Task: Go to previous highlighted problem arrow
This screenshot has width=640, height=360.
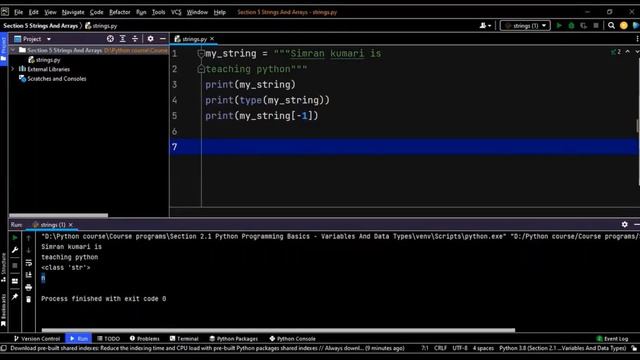Action: coord(628,52)
